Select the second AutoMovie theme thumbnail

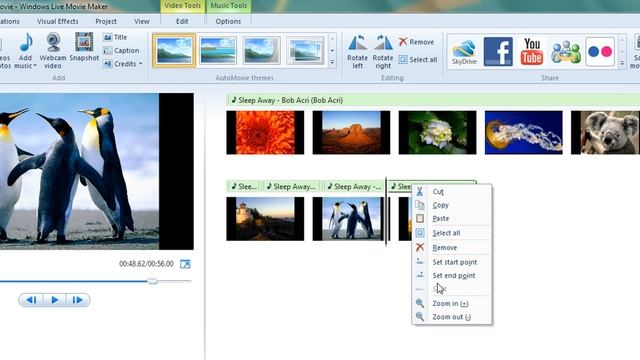218,51
